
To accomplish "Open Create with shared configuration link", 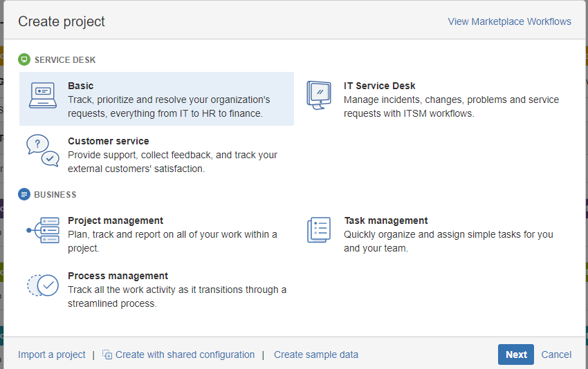I will (x=185, y=354).
